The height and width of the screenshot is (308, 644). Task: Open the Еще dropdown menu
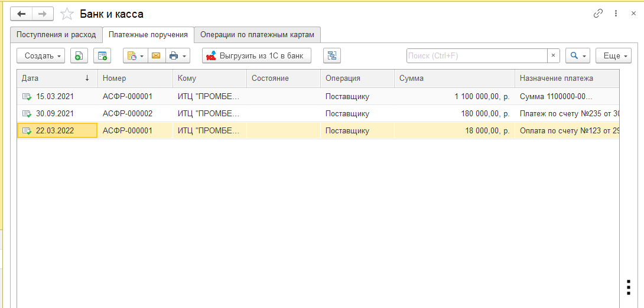[x=614, y=56]
